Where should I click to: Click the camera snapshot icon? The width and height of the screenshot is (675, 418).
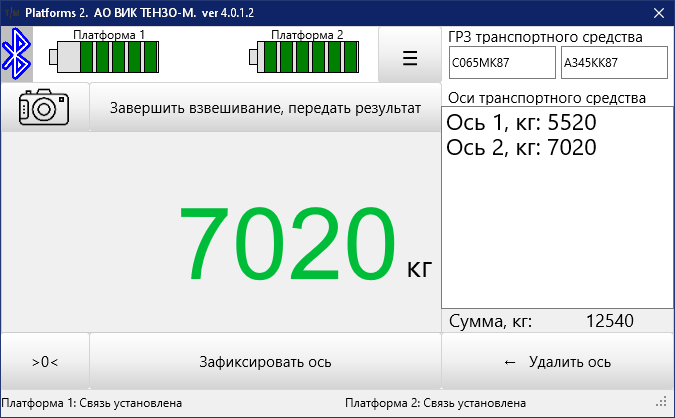click(x=45, y=107)
